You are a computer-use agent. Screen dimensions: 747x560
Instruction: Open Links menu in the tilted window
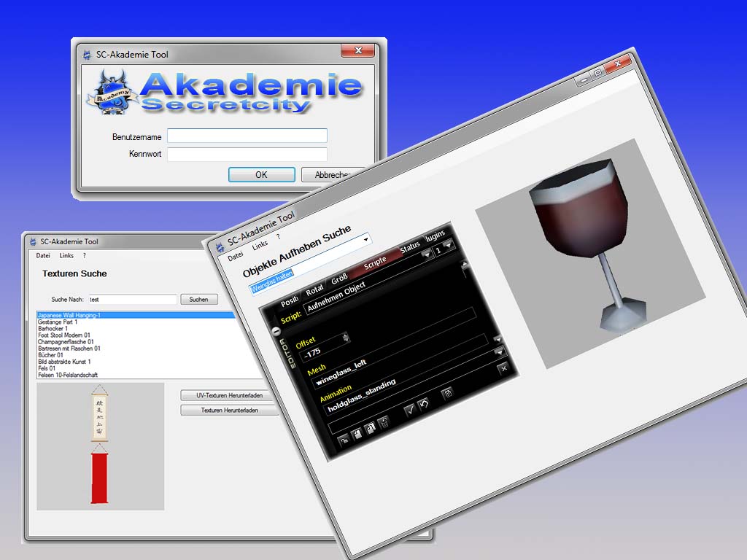tap(260, 245)
